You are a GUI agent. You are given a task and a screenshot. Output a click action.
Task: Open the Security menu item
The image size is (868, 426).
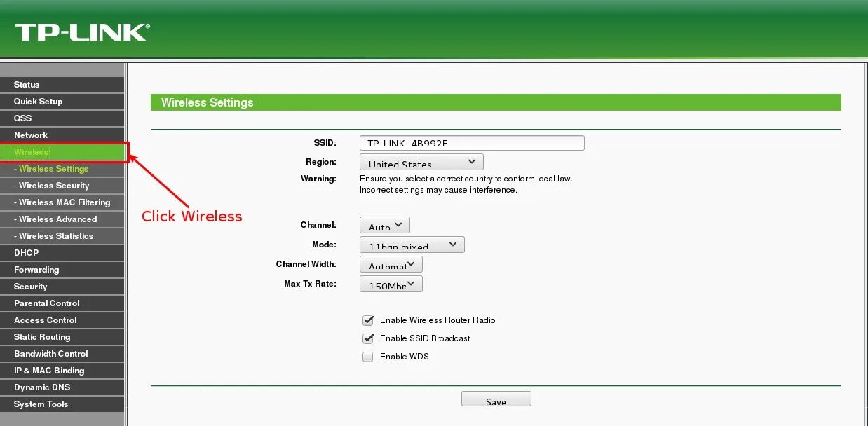tap(62, 287)
